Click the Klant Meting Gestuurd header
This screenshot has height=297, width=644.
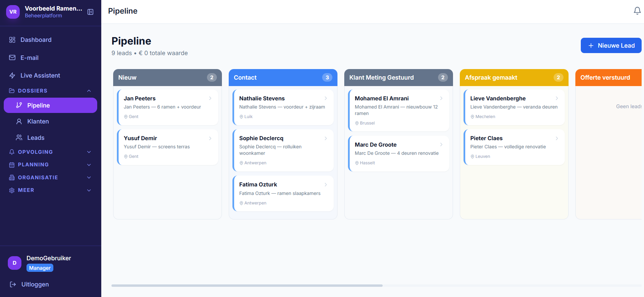(399, 78)
